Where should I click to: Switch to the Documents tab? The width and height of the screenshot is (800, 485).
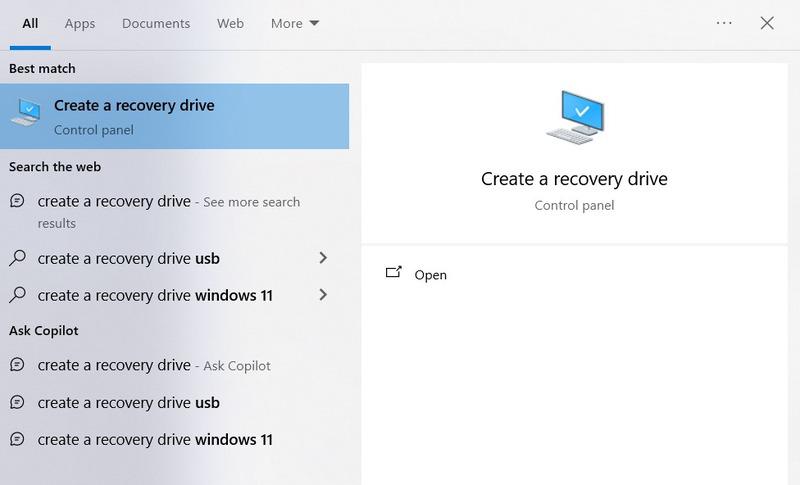click(156, 23)
